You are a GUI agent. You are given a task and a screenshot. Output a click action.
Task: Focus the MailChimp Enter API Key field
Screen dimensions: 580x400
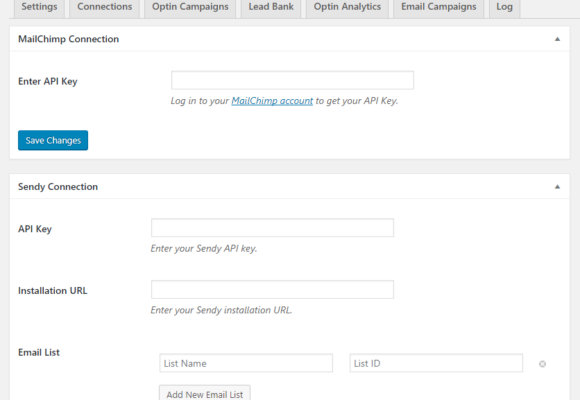point(292,80)
